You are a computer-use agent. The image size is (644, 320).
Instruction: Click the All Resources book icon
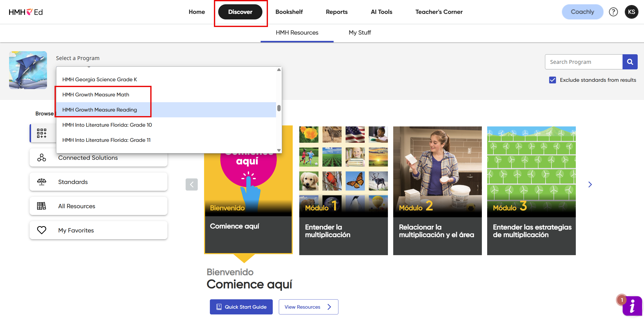tap(42, 206)
